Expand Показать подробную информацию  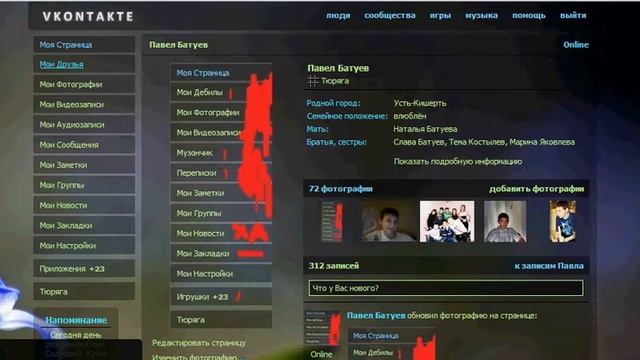point(458,162)
